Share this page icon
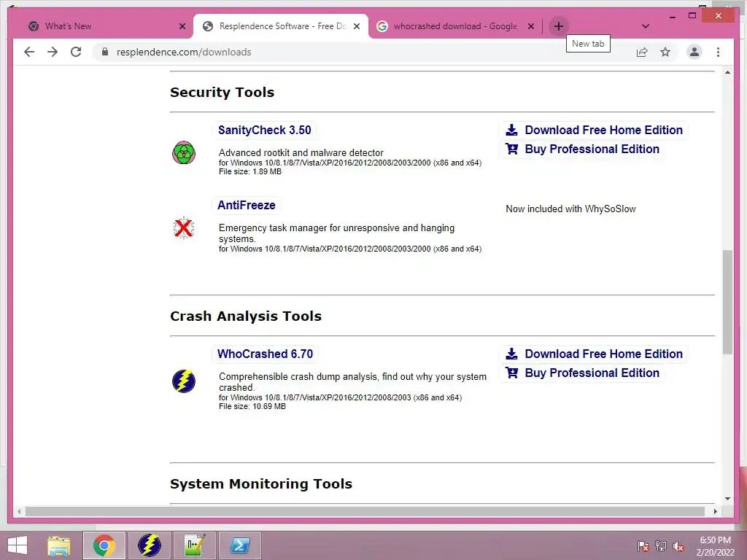Viewport: 747px width, 560px height. (x=642, y=52)
